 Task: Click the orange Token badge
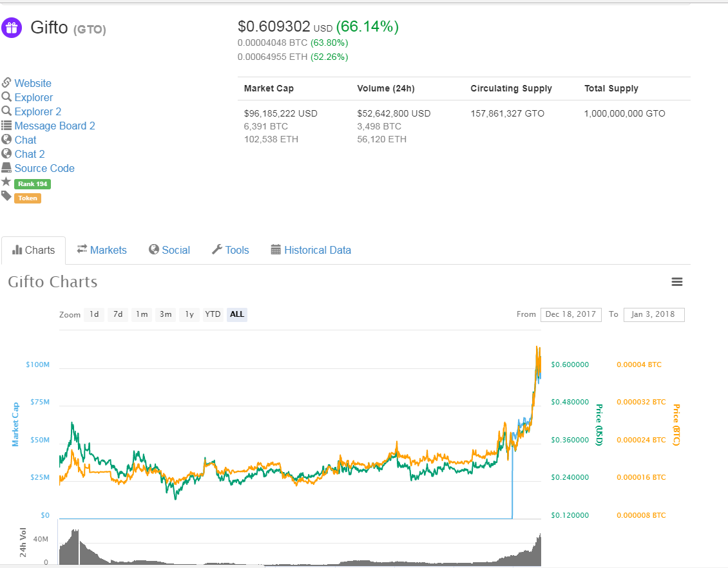pos(28,198)
